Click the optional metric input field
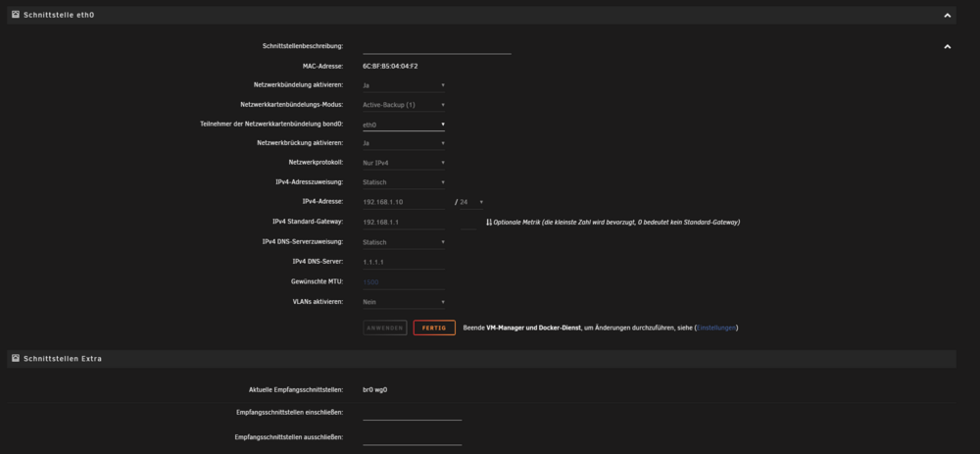This screenshot has height=454, width=980. (x=468, y=222)
